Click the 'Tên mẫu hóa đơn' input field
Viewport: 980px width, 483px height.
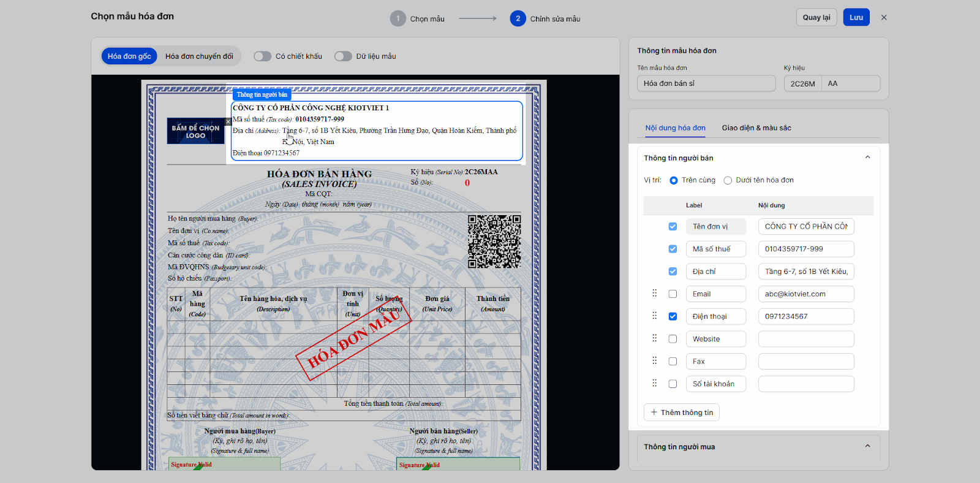[706, 83]
